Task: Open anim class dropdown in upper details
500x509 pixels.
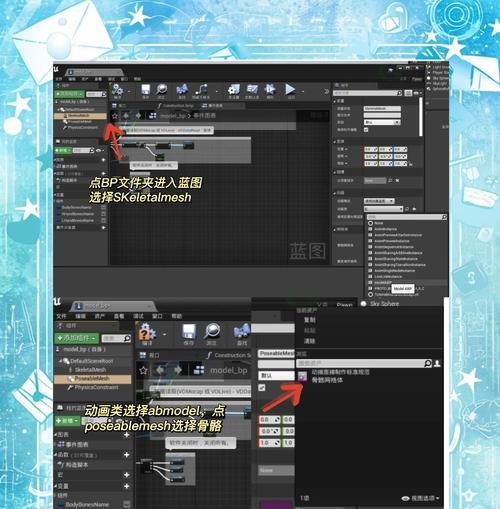Action: pyautogui.click(x=383, y=209)
